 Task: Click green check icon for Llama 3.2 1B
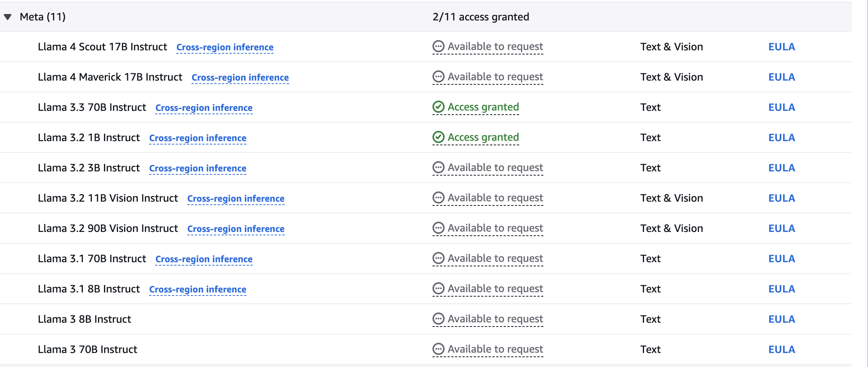pyautogui.click(x=438, y=137)
